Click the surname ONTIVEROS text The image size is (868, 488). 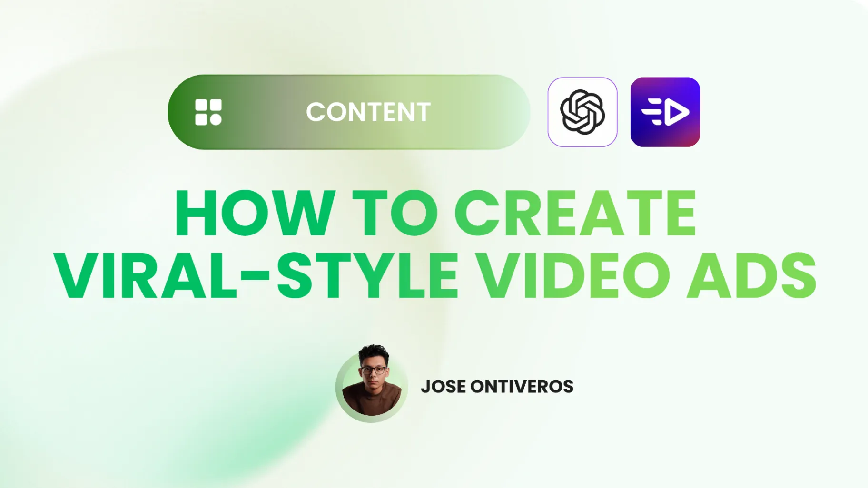(x=522, y=387)
